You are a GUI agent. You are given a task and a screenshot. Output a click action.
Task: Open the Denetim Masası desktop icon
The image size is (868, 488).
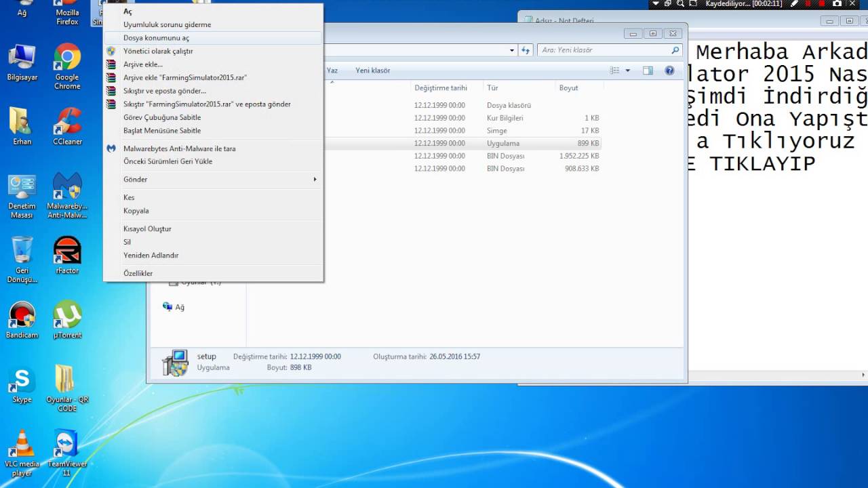22,196
